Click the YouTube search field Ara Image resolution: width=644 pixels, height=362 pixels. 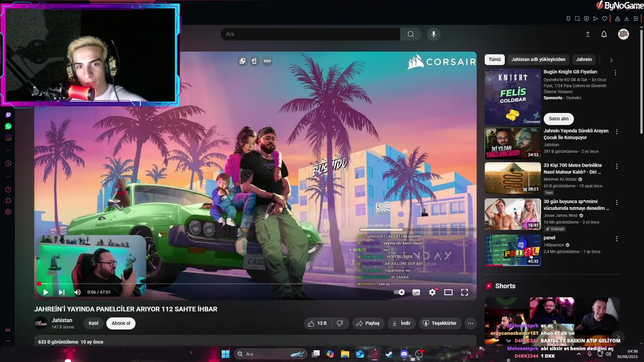coord(310,34)
